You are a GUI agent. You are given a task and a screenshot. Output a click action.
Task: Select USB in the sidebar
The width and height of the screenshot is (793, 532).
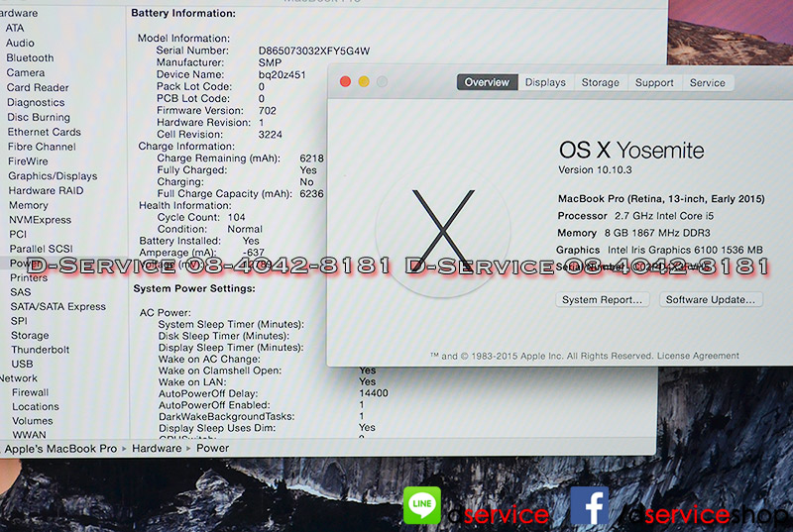coord(22,364)
